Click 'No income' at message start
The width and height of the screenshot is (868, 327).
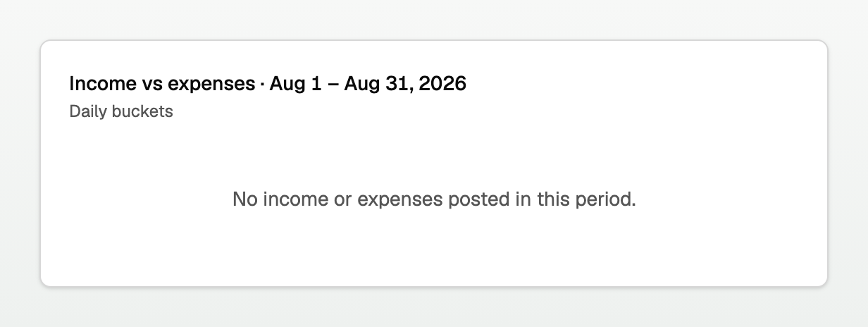(280, 199)
